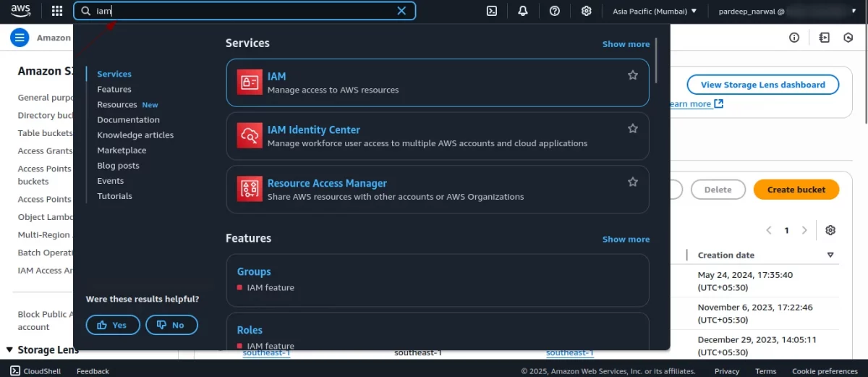Image resolution: width=868 pixels, height=377 pixels.
Task: Open the help question mark icon
Action: pos(555,11)
